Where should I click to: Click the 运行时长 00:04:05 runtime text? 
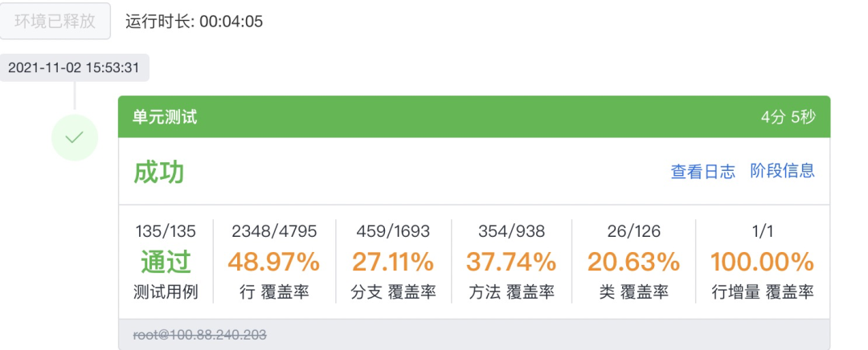point(194,21)
